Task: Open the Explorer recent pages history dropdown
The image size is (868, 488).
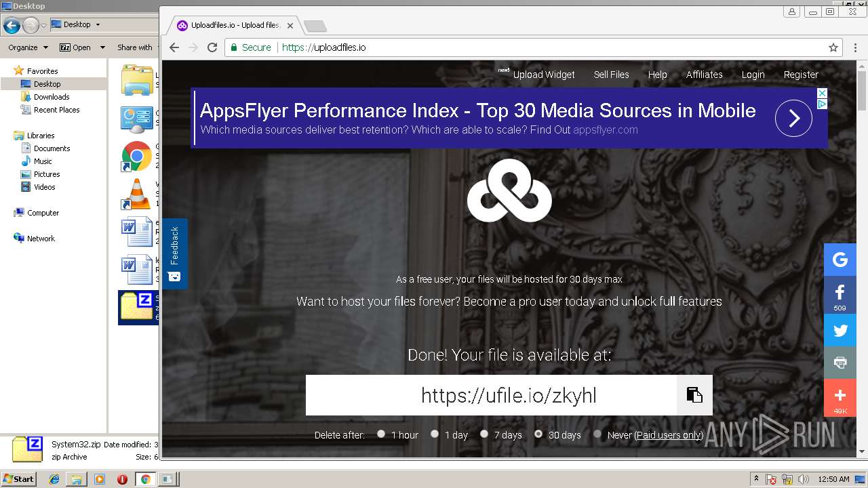Action: click(43, 26)
